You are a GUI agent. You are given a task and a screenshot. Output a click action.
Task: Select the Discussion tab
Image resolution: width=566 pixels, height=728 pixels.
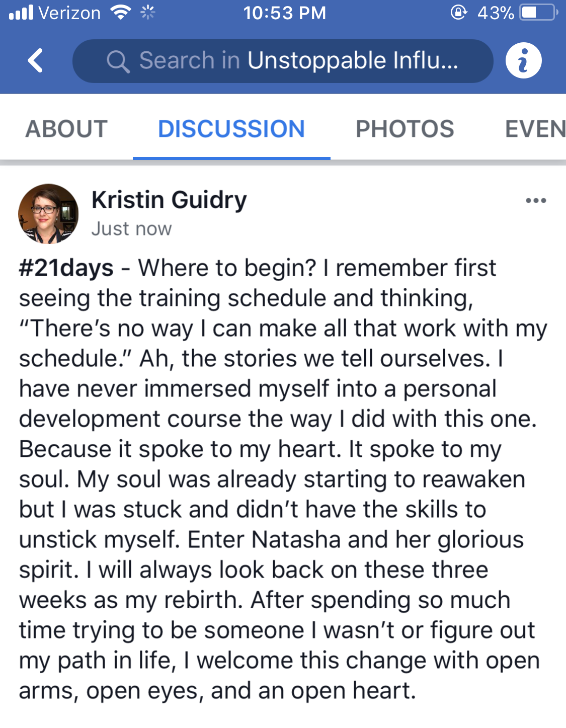tap(231, 129)
